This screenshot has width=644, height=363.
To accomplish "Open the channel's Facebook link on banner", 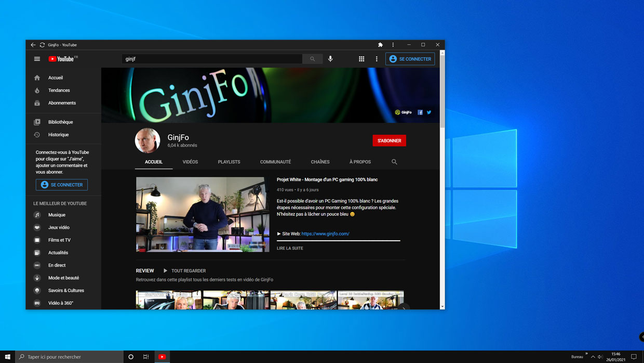I will [x=420, y=112].
